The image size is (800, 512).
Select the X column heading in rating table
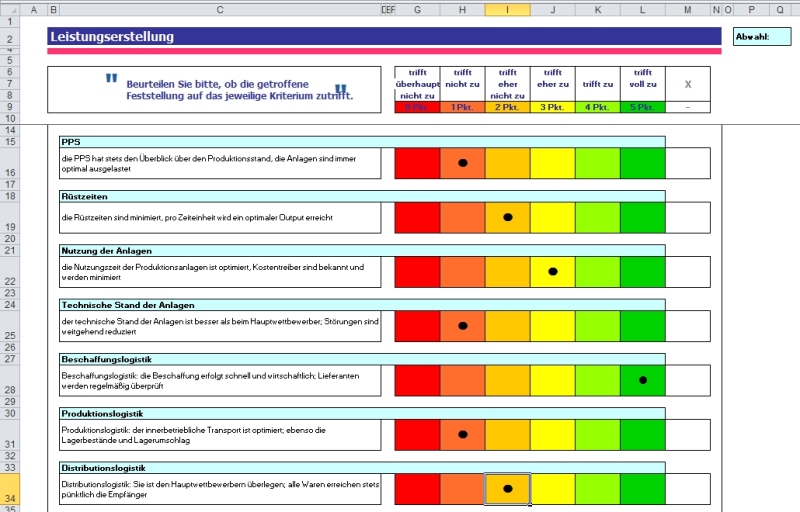pos(688,84)
